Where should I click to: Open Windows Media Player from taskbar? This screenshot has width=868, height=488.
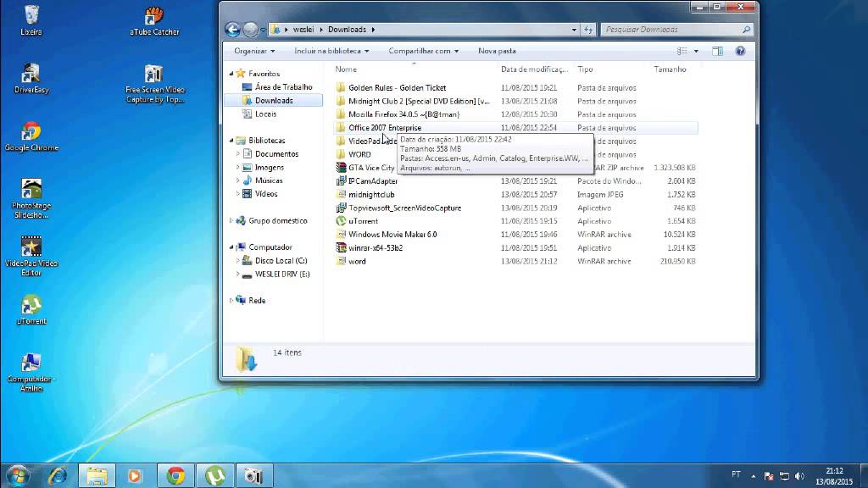(135, 476)
